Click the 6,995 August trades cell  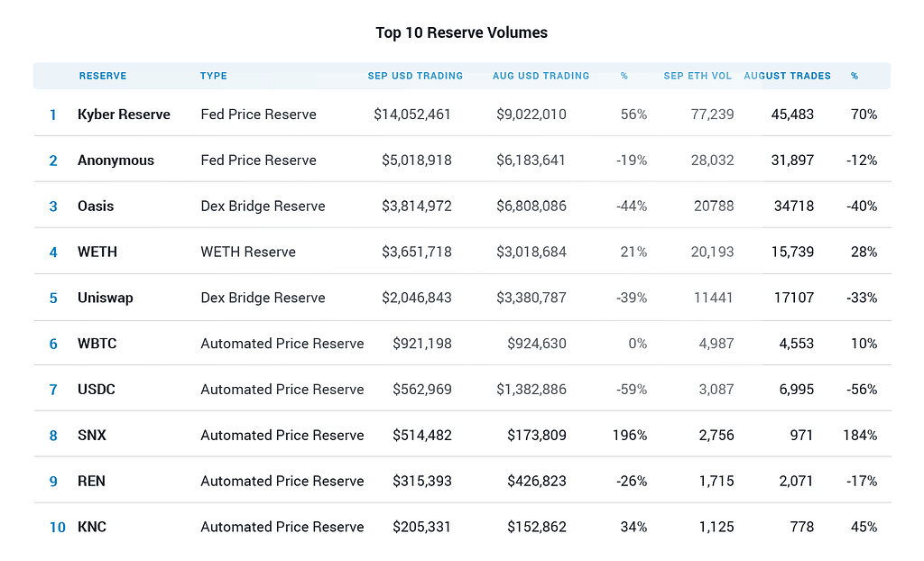pos(797,390)
